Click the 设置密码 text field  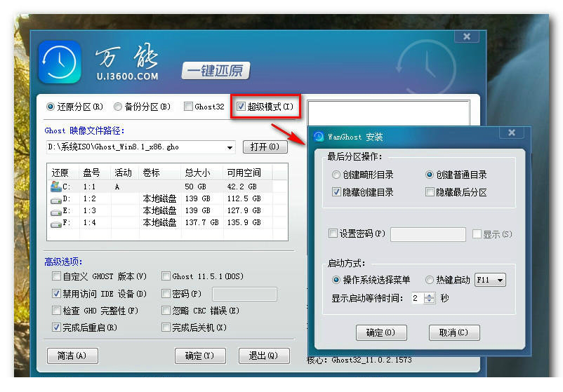pyautogui.click(x=428, y=234)
